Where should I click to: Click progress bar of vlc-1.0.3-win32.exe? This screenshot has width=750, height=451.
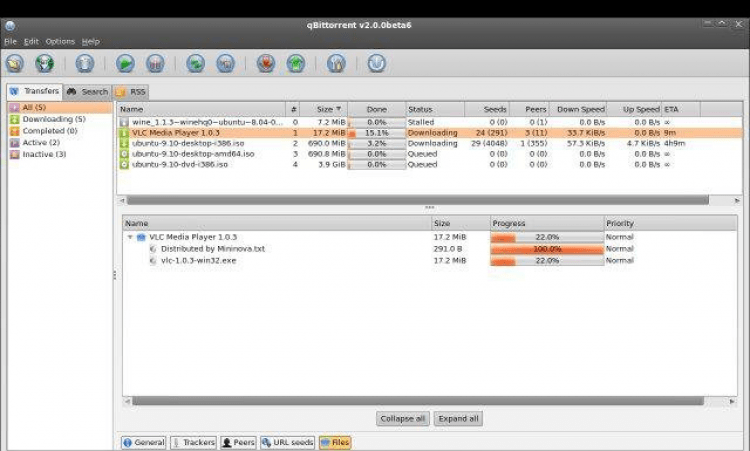[x=547, y=261]
